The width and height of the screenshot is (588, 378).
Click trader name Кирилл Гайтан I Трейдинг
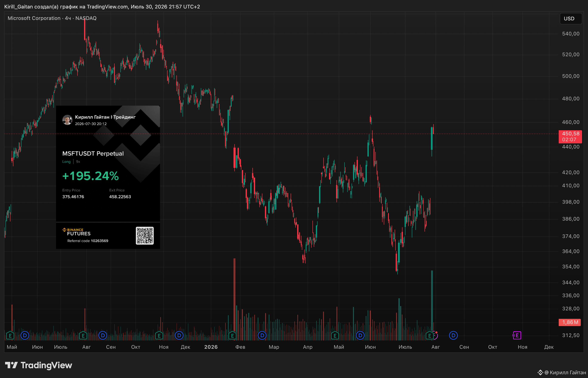tap(105, 117)
